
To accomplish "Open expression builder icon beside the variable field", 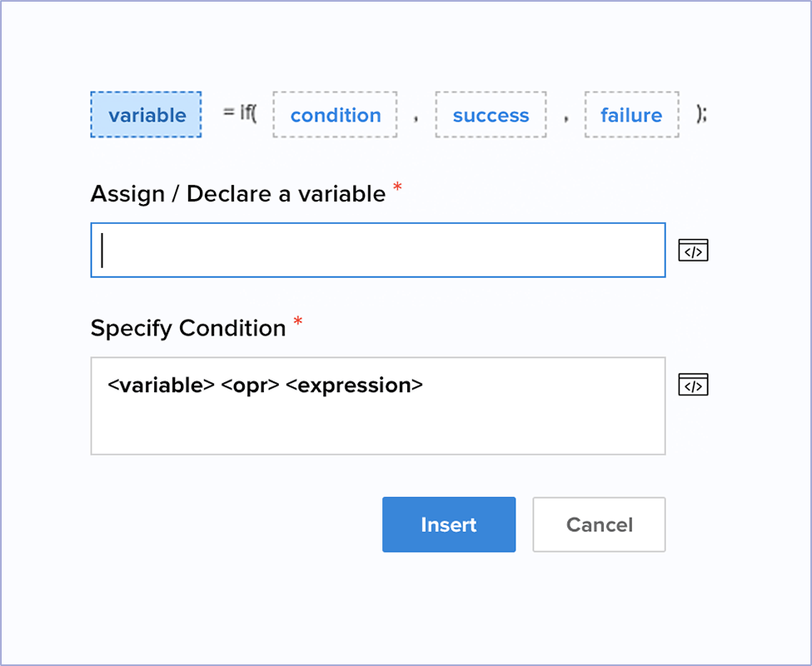I will pos(693,250).
